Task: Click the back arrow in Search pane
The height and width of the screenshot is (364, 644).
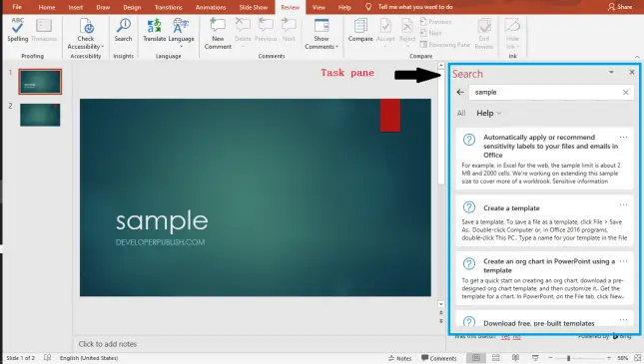Action: 460,93
